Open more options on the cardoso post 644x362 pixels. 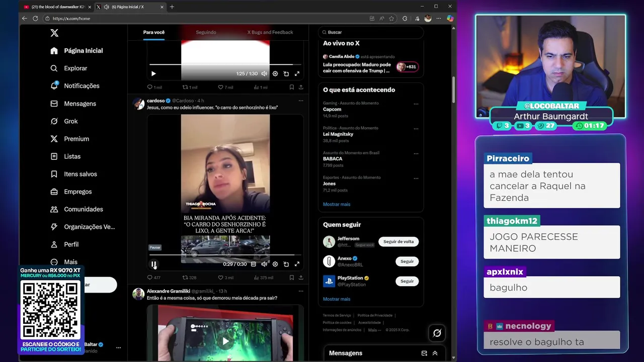(301, 101)
